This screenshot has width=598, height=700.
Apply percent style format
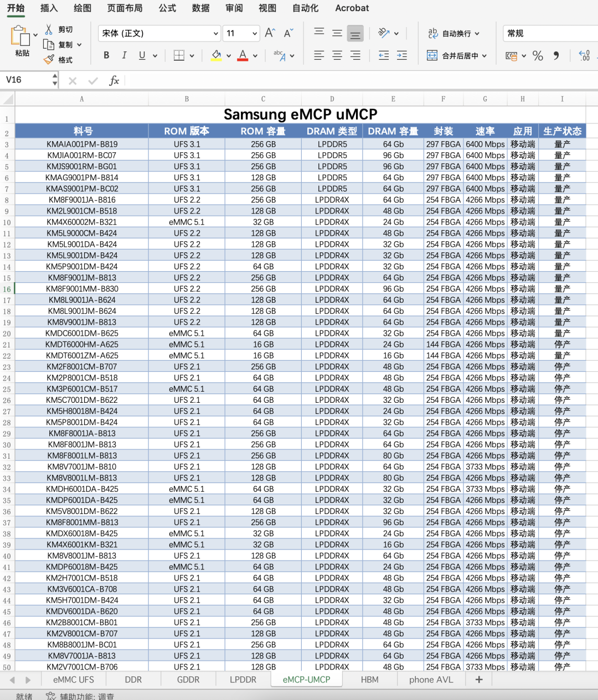(x=538, y=55)
